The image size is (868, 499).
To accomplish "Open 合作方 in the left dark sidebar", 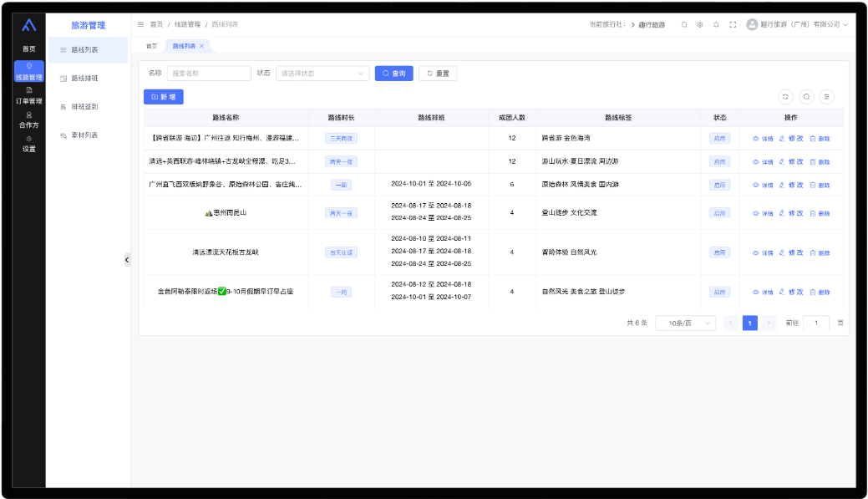I will [x=29, y=120].
